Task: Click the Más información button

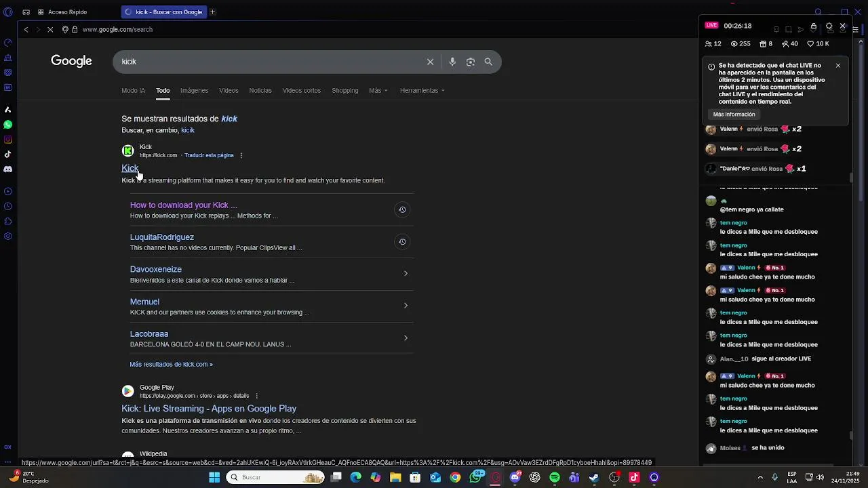Action: [734, 115]
